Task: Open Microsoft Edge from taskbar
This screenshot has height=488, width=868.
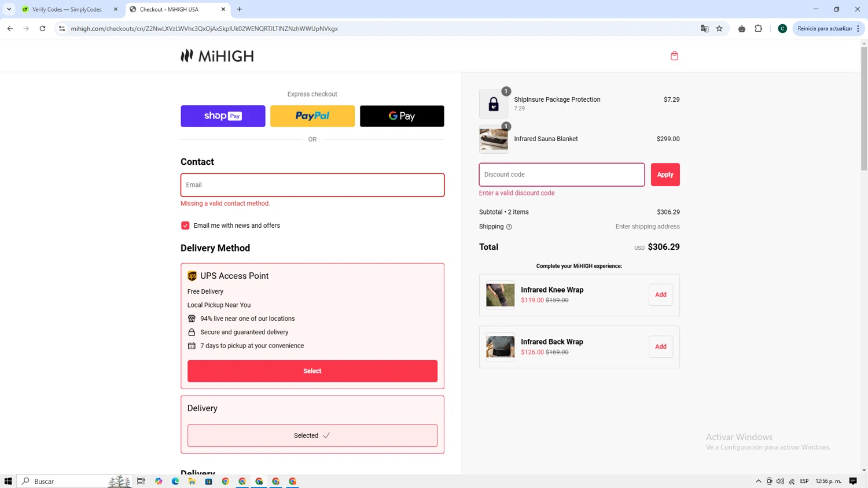Action: click(175, 481)
